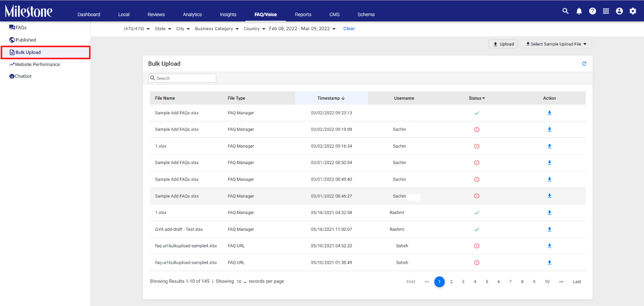644x306 pixels.
Task: Click the File Type column header
Action: 236,98
